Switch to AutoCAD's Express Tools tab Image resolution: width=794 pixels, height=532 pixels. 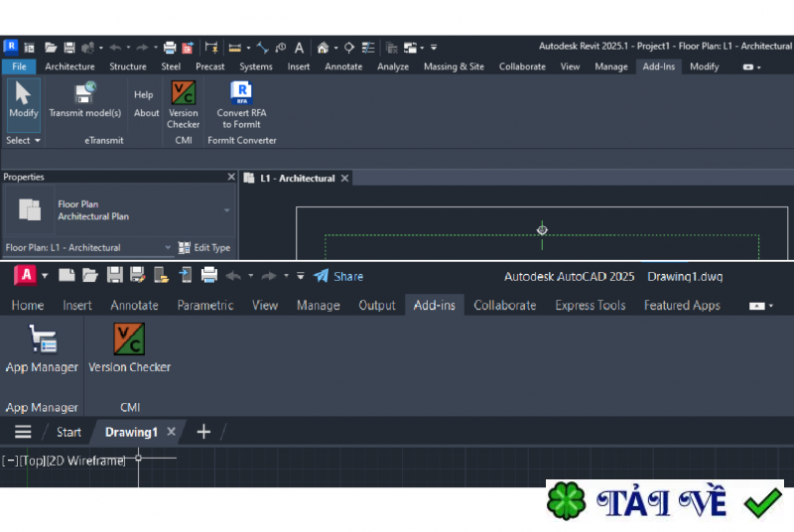pyautogui.click(x=590, y=306)
